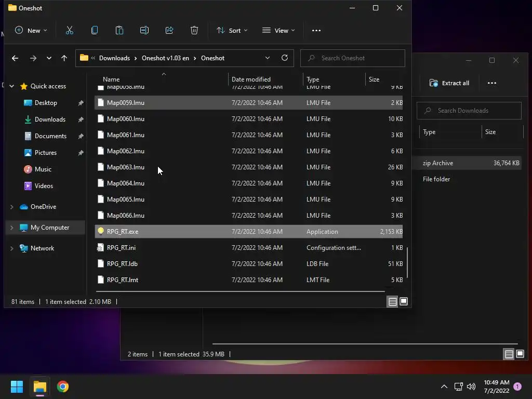This screenshot has width=532, height=399.
Task: Open the Sort dropdown menu
Action: [232, 31]
